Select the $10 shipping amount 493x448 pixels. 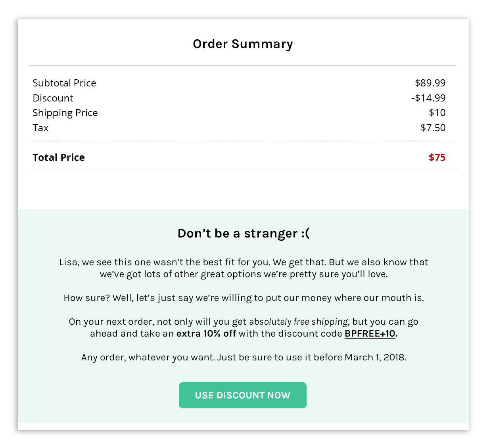coord(437,113)
